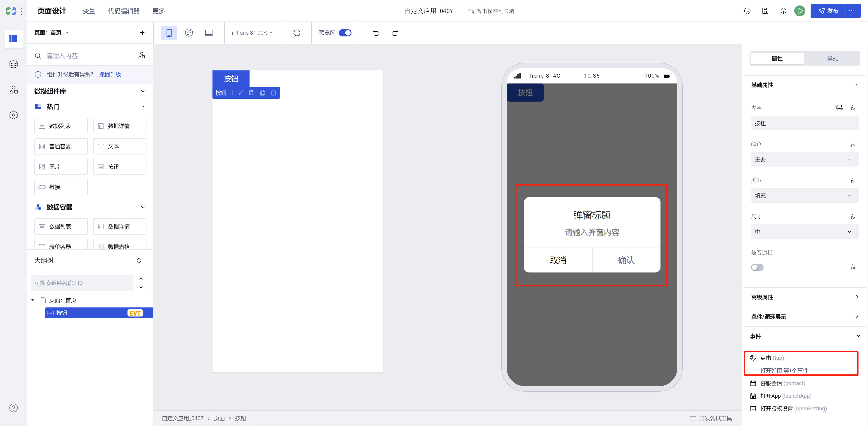Switch to desktop PC view
This screenshot has height=426, width=868.
[x=209, y=33]
